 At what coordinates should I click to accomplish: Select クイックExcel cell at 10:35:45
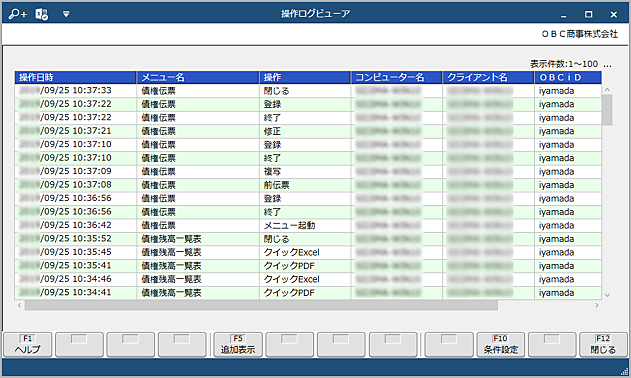(305, 252)
